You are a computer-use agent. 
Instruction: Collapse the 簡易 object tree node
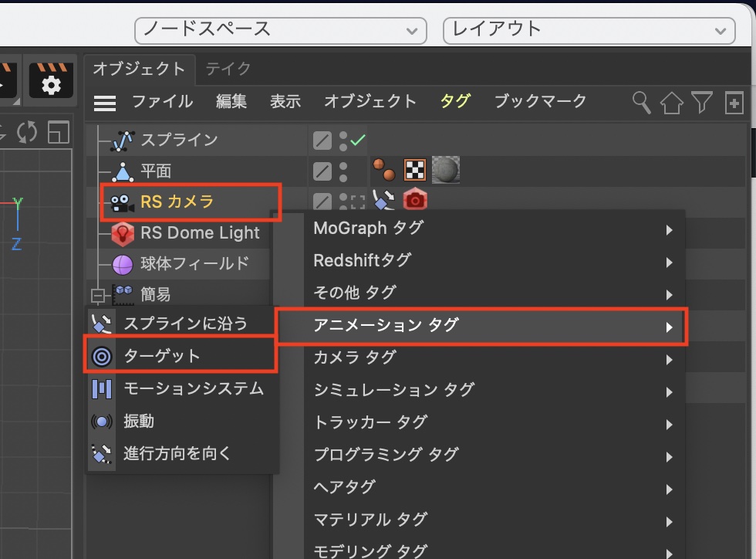click(97, 295)
